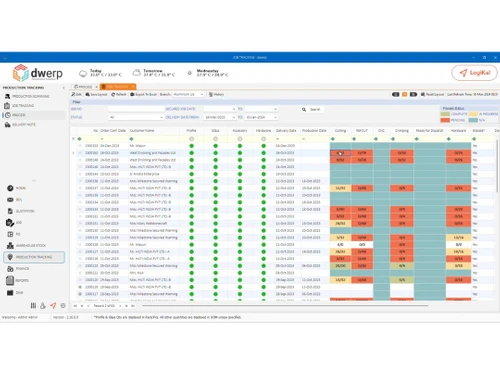Viewport: 500px width, 375px height.
Task: Open the Warehouse Stock module
Action: coord(27,246)
